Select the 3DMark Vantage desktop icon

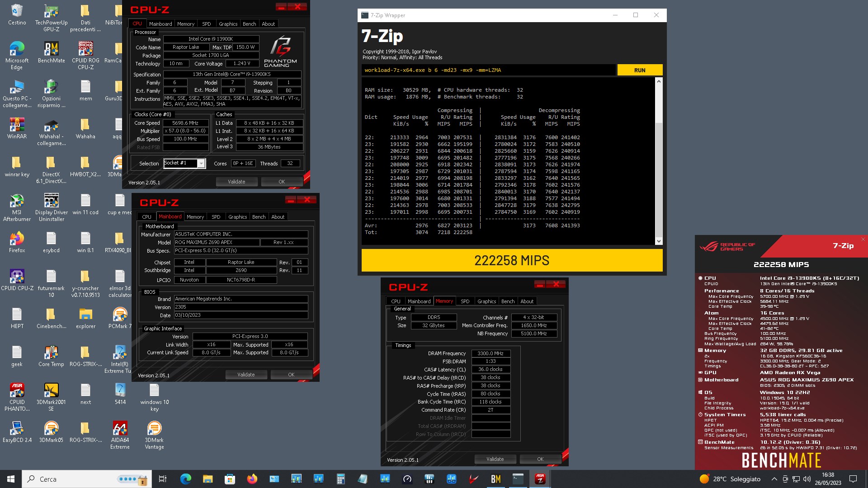(154, 435)
